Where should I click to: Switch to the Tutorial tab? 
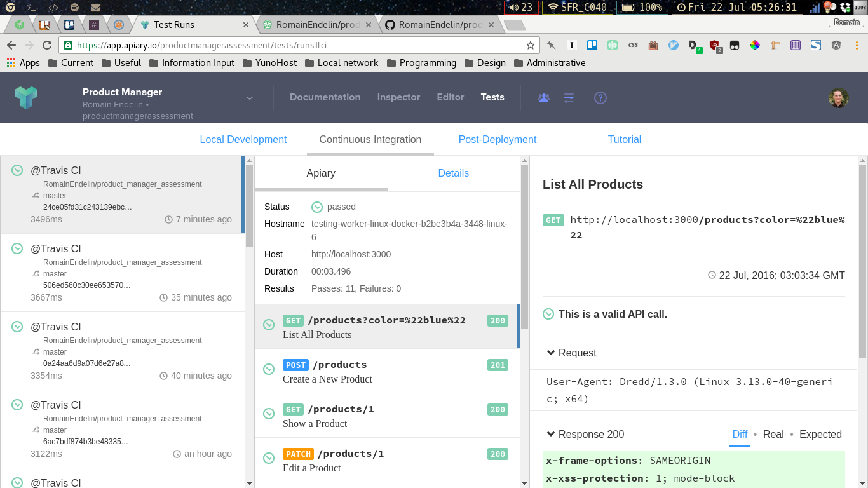[x=625, y=140]
